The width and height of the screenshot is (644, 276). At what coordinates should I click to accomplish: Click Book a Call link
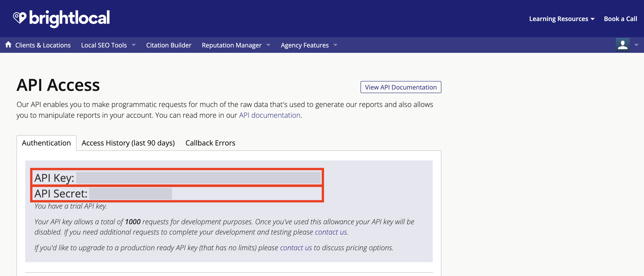click(620, 19)
